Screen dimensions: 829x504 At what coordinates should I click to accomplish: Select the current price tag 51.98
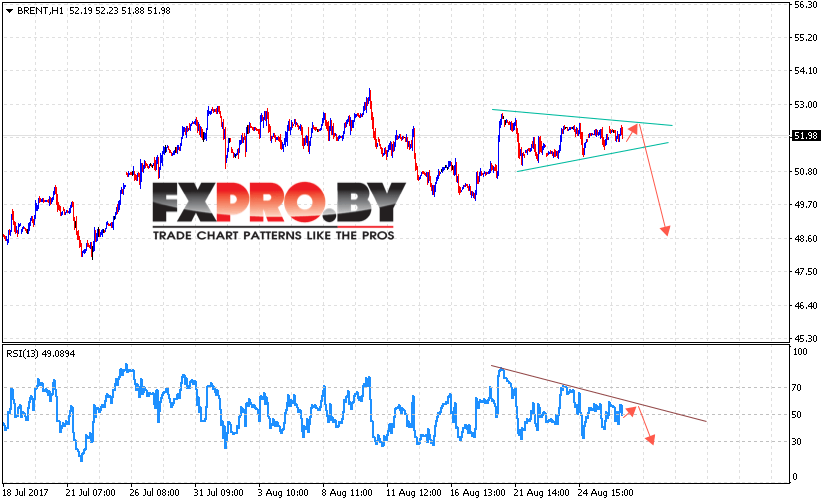click(806, 136)
